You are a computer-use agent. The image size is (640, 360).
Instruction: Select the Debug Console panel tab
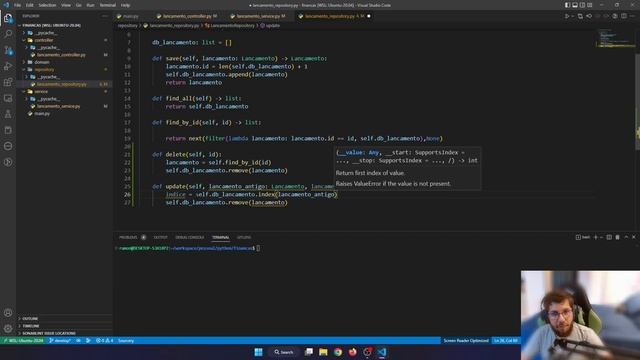pos(189,237)
